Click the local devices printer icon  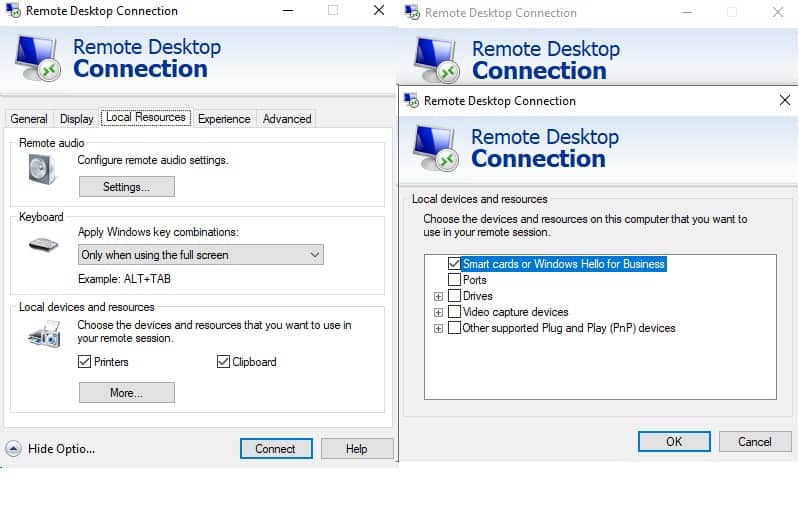[x=45, y=334]
